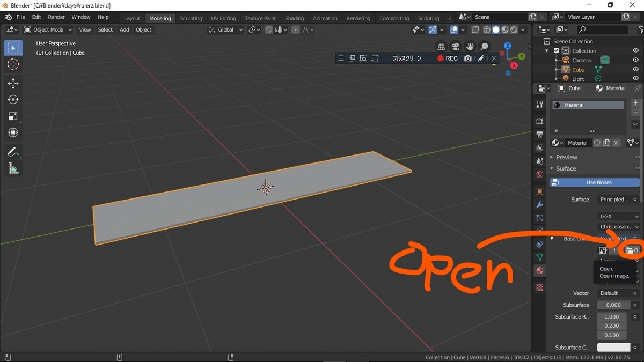Open the Object Data properties tab
Viewport: 644px width, 362px height.
540,257
